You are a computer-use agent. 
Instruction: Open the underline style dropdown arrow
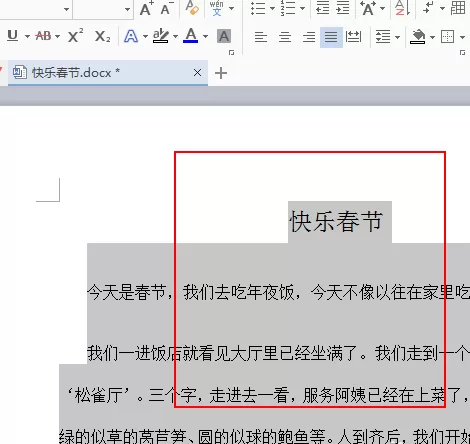27,36
